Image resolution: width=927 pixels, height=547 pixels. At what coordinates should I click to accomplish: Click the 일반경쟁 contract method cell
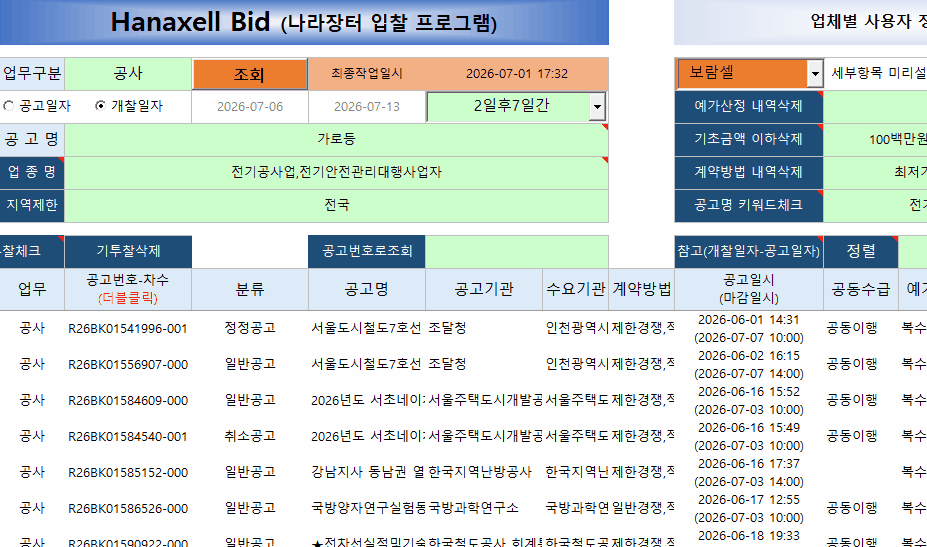coord(643,508)
